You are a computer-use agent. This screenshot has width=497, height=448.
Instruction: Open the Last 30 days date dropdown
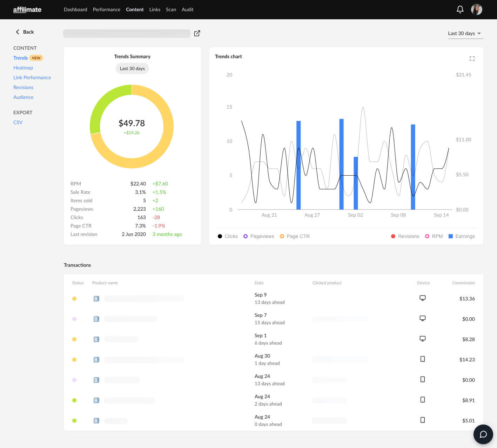point(465,33)
